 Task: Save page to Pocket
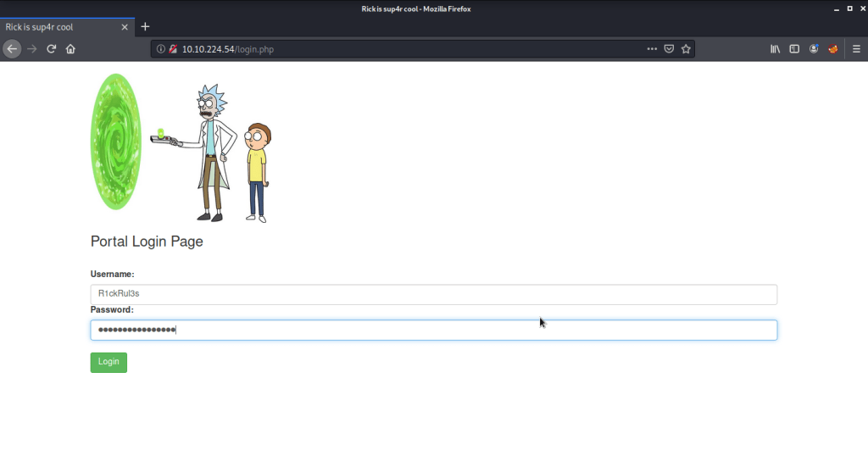669,49
